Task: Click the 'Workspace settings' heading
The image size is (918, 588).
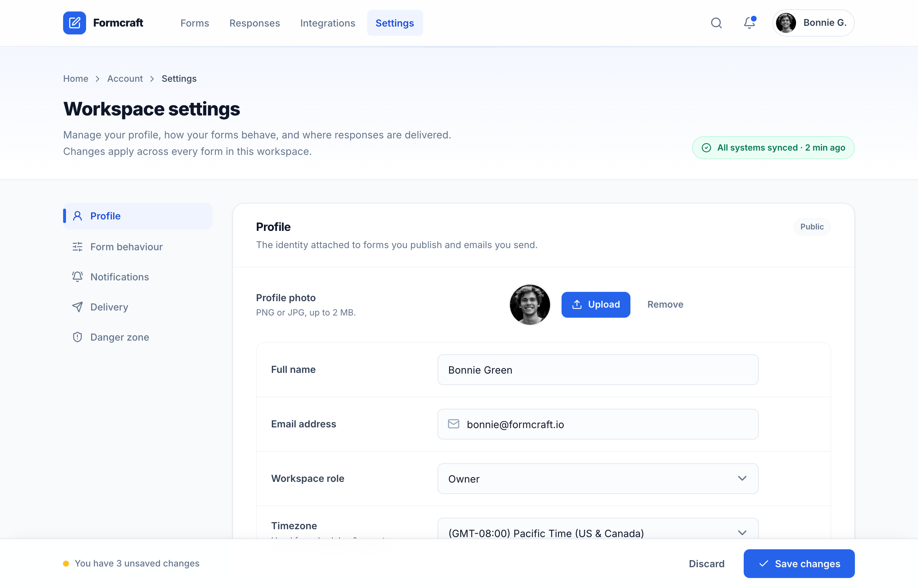Action: point(152,109)
